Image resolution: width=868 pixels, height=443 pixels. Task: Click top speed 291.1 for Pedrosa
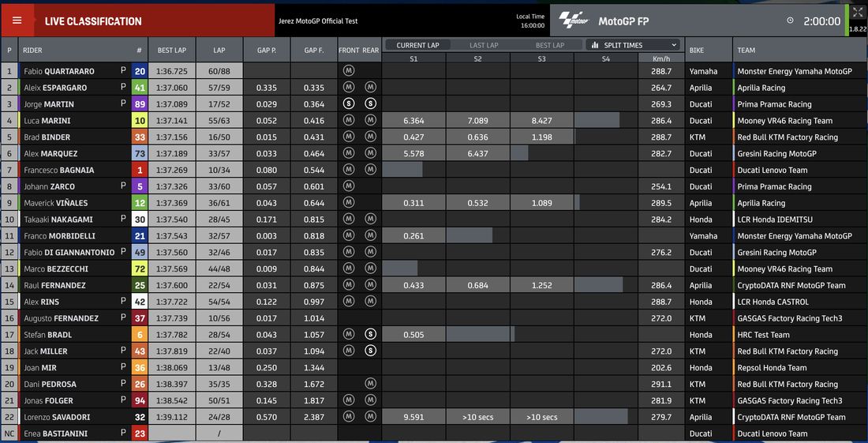point(661,384)
